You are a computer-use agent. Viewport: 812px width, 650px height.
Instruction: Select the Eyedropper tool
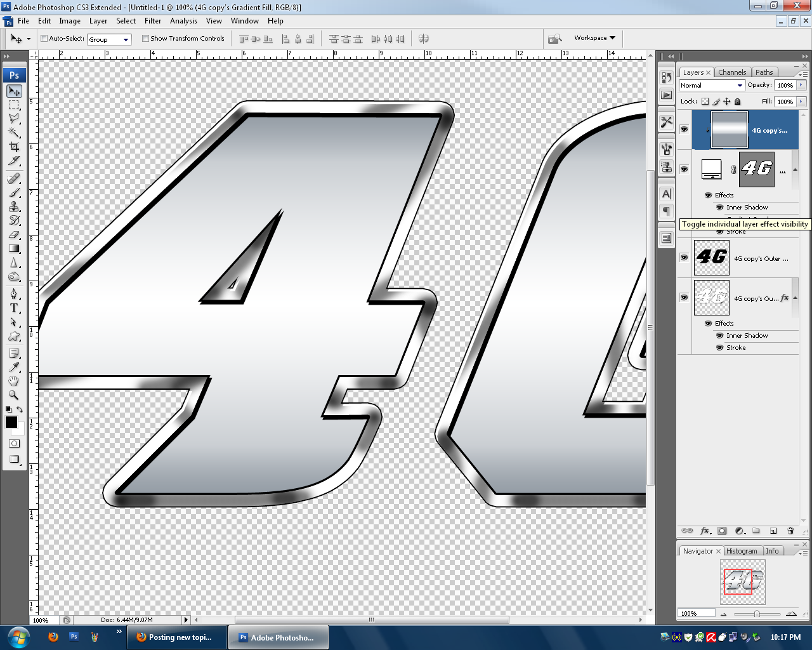coord(14,367)
